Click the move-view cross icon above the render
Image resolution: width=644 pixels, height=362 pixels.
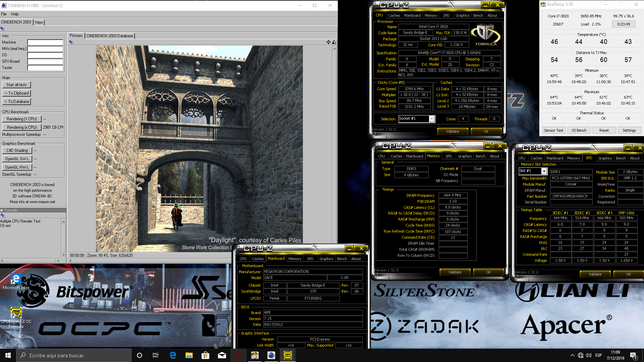tap(328, 42)
